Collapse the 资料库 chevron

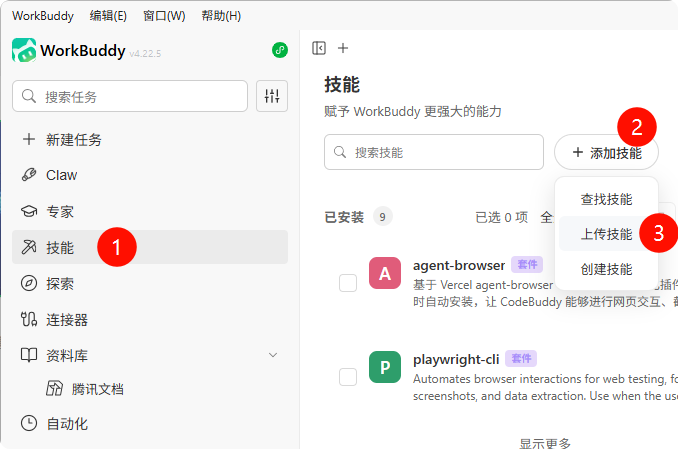tap(273, 355)
